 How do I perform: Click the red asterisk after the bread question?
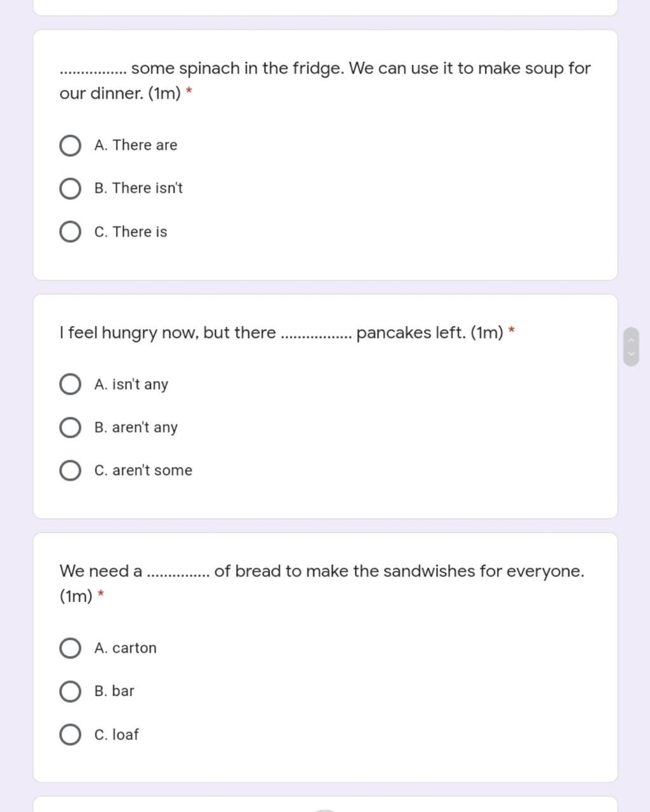(x=101, y=595)
